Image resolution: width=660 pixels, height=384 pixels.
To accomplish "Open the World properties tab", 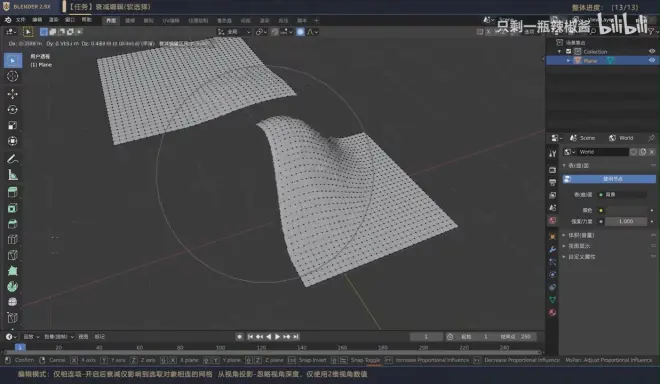I will click(553, 220).
